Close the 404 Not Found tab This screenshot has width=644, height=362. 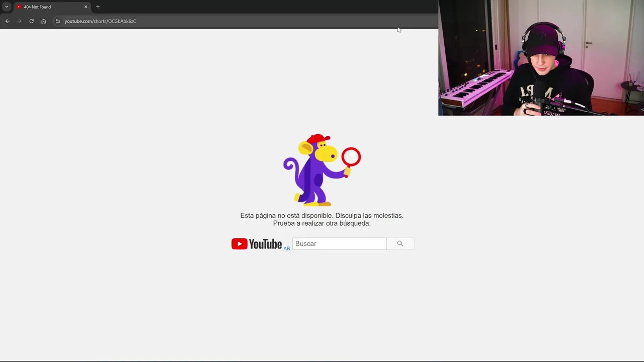tap(86, 7)
